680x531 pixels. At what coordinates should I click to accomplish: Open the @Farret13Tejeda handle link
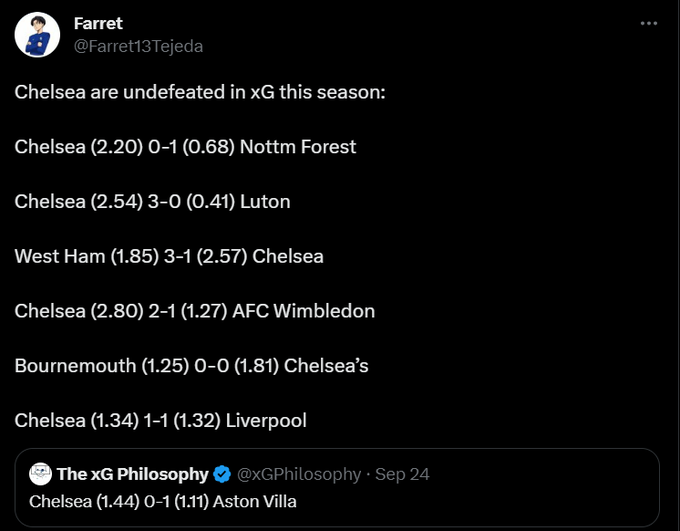pos(138,46)
